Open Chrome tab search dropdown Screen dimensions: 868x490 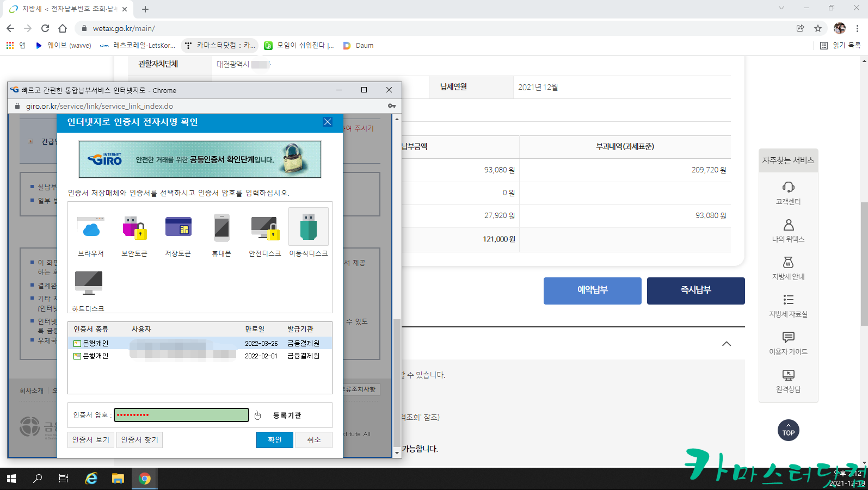(781, 8)
